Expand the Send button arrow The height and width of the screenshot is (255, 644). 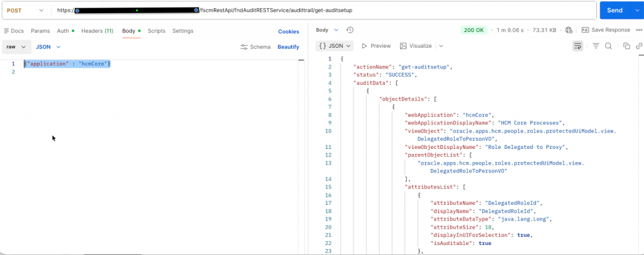click(635, 11)
